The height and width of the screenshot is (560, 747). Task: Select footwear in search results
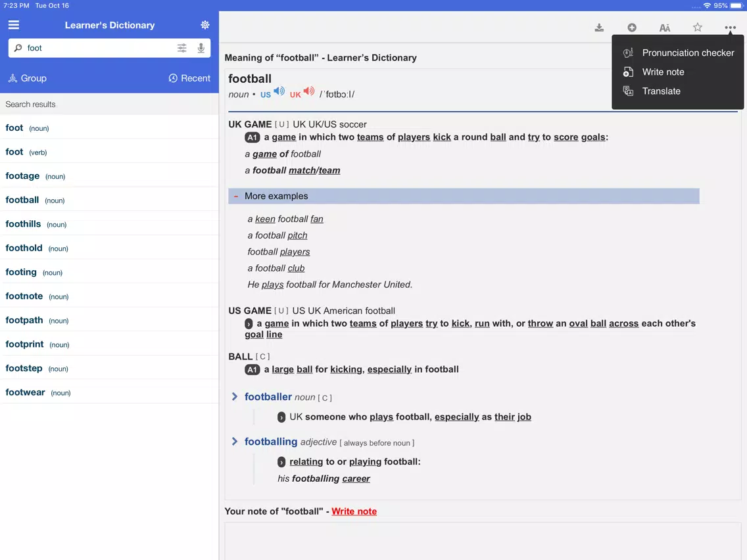110,392
